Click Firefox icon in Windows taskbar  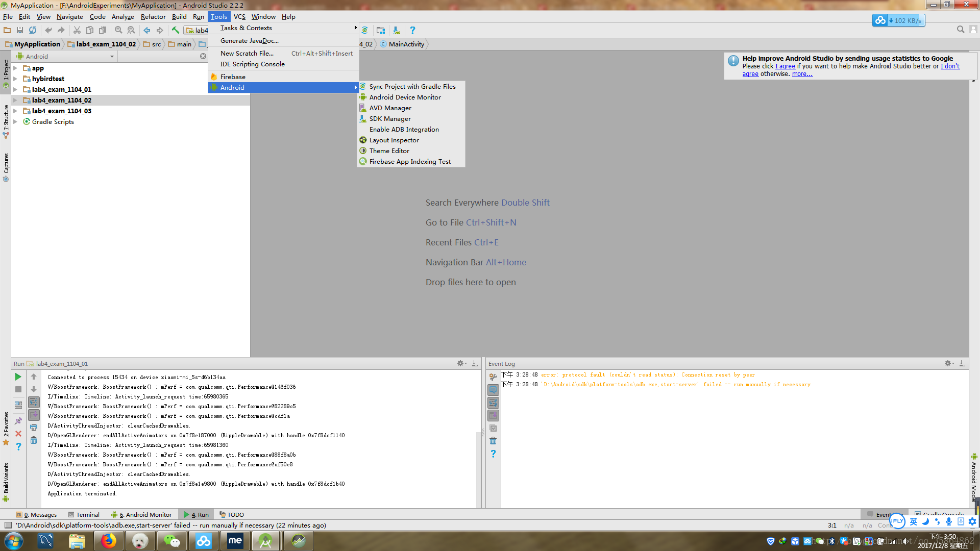pyautogui.click(x=108, y=541)
